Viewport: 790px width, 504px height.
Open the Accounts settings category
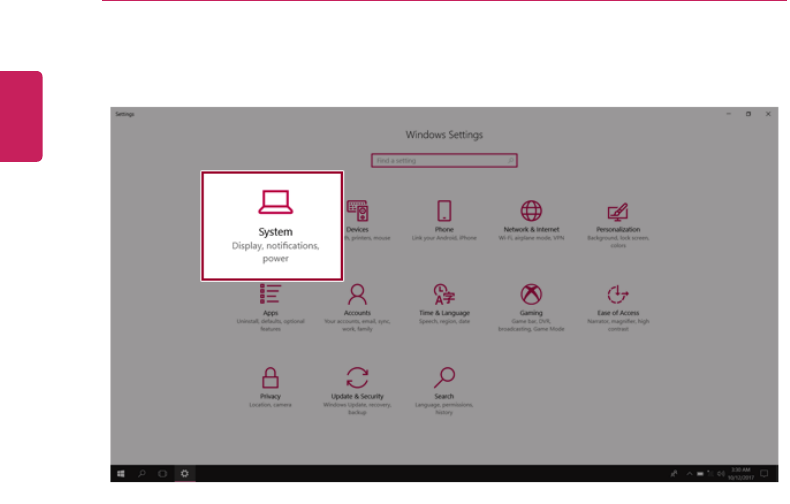pyautogui.click(x=357, y=307)
